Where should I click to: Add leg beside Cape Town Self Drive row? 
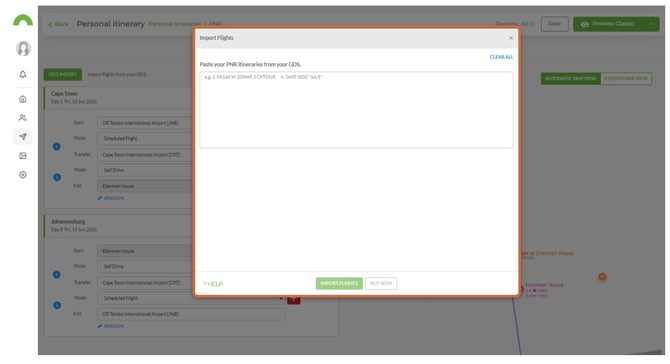(57, 177)
